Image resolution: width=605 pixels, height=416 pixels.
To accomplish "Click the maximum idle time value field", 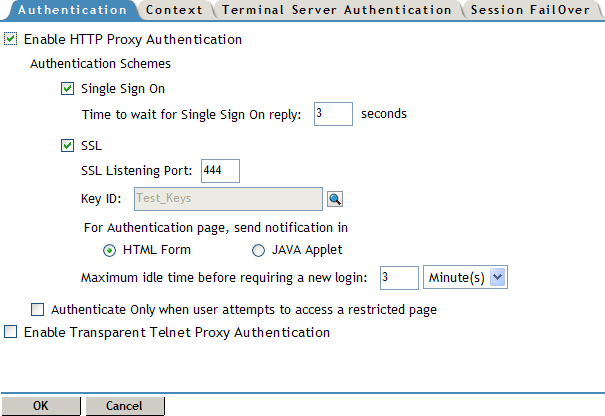I will point(399,277).
